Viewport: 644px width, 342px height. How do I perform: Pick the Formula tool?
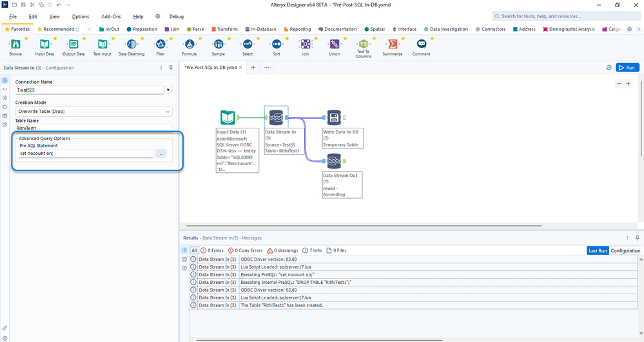click(190, 45)
